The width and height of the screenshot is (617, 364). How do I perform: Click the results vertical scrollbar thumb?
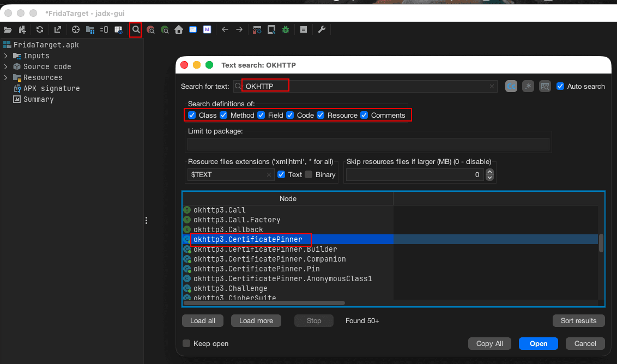click(x=601, y=243)
